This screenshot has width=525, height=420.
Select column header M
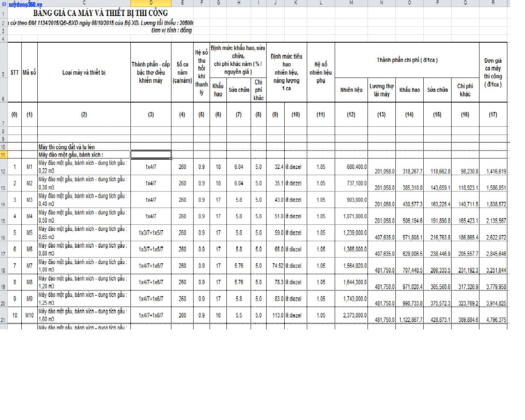pyautogui.click(x=351, y=3)
